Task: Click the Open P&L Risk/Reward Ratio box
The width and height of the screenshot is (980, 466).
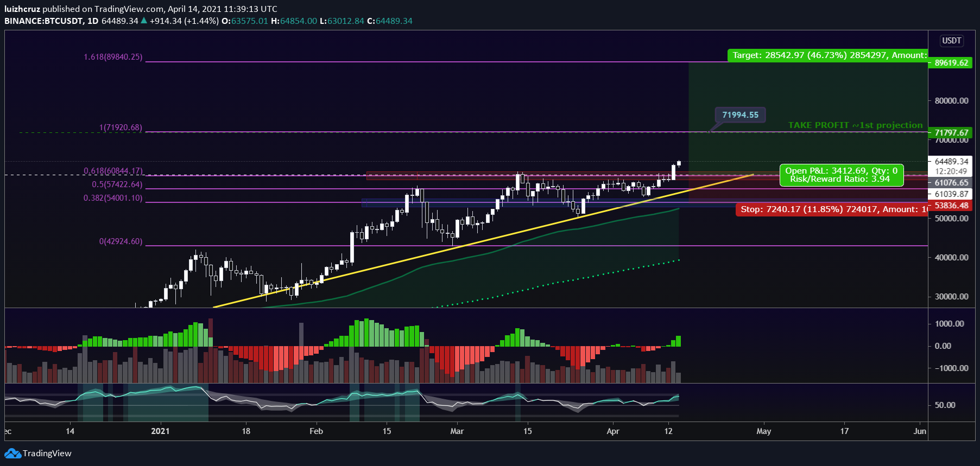Action: [x=842, y=175]
